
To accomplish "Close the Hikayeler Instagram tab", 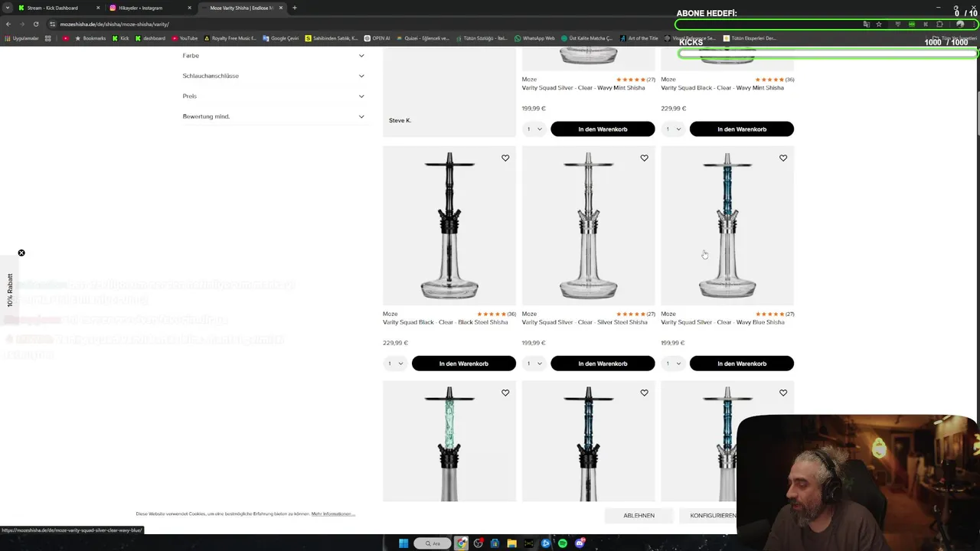I will [189, 8].
